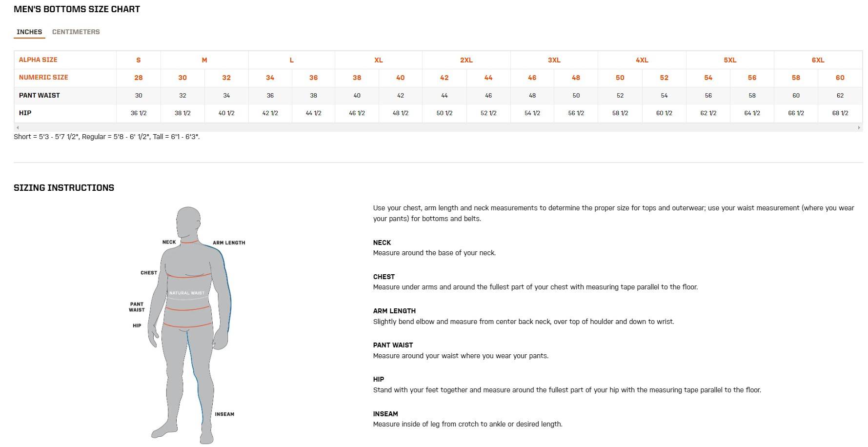Screen dimensions: 868x447
Task: Click the NUMERIC SIZE row header
Action: 43,77
